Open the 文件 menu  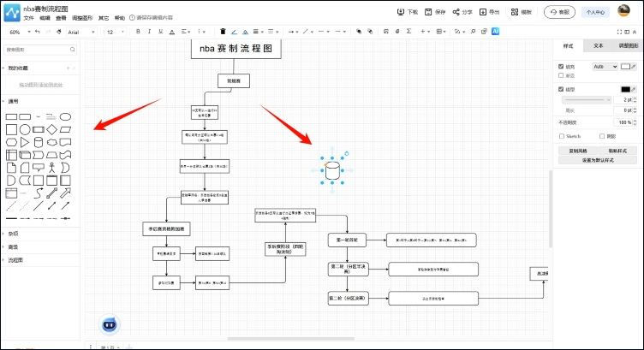(x=29, y=18)
